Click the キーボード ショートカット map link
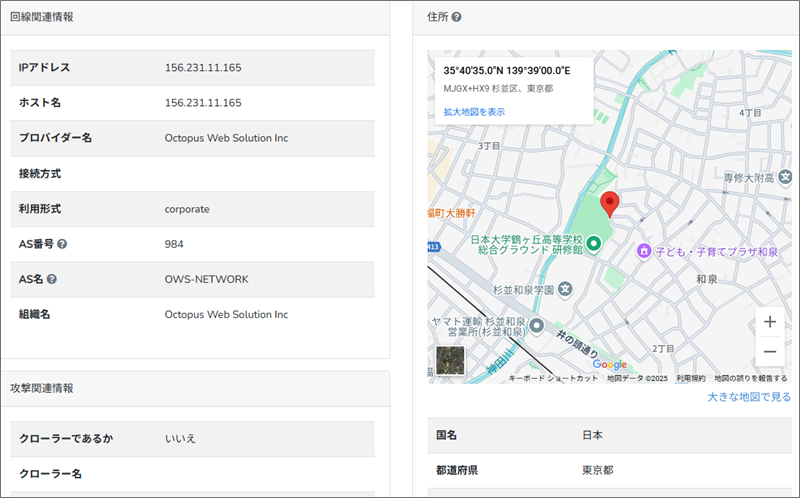Viewport: 800px width, 498px height. [x=553, y=378]
